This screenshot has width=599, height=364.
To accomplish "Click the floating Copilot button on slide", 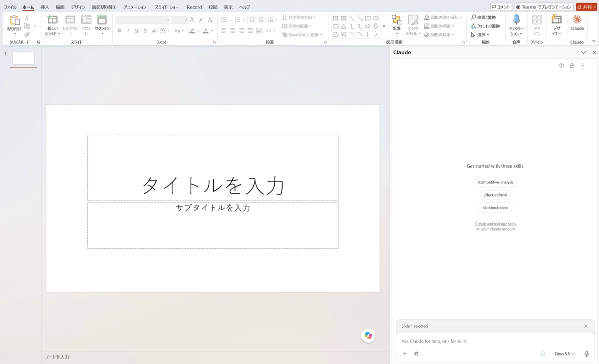I will [x=368, y=336].
